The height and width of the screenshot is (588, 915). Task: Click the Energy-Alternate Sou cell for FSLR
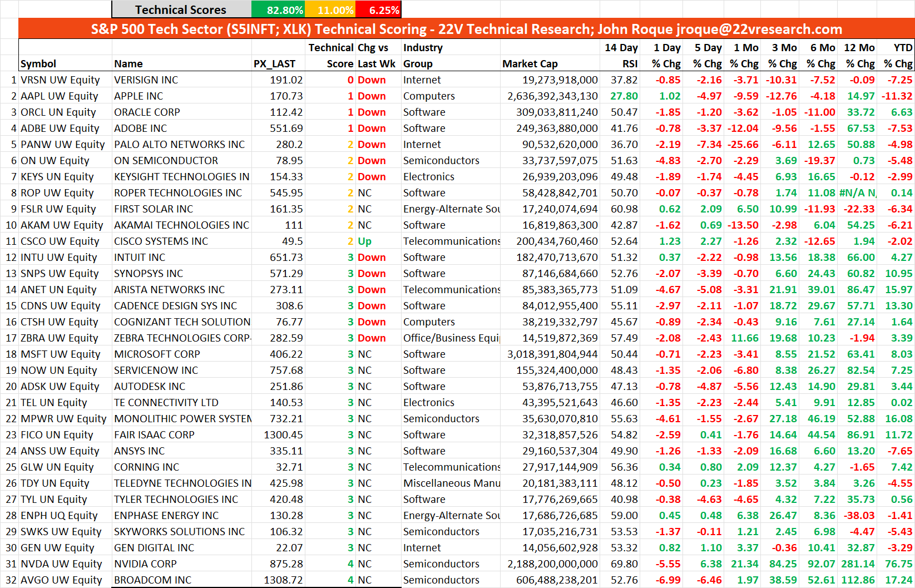click(451, 209)
